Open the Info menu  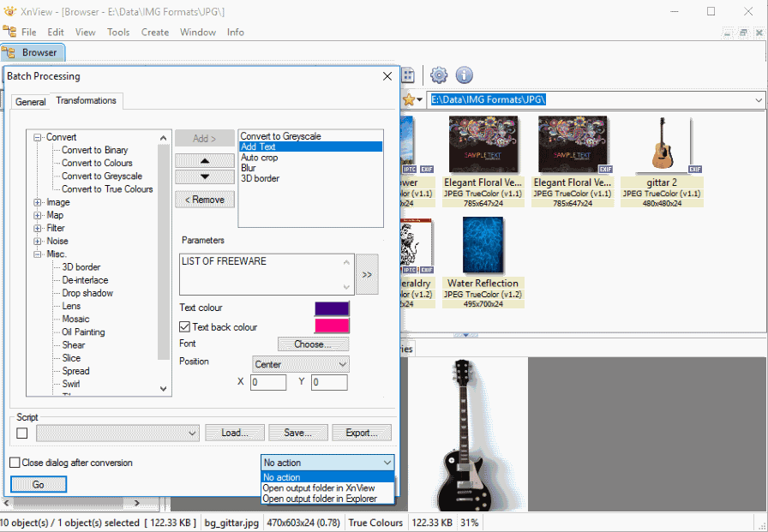(236, 33)
